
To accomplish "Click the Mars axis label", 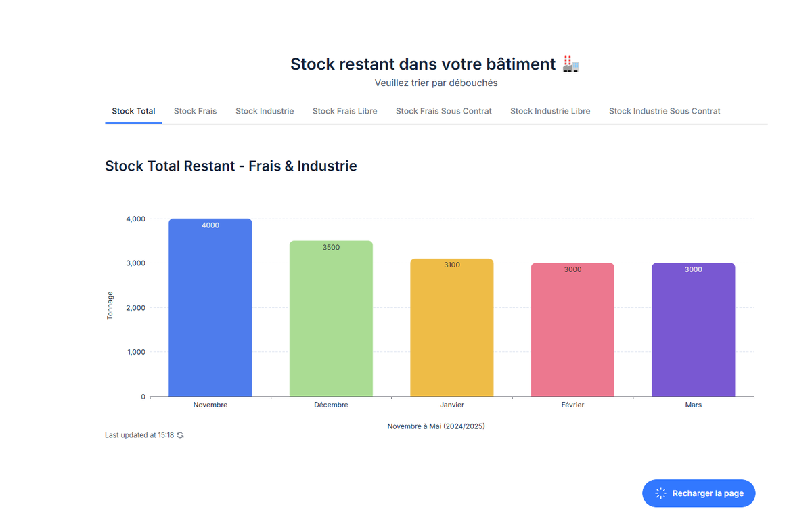I will coord(693,405).
